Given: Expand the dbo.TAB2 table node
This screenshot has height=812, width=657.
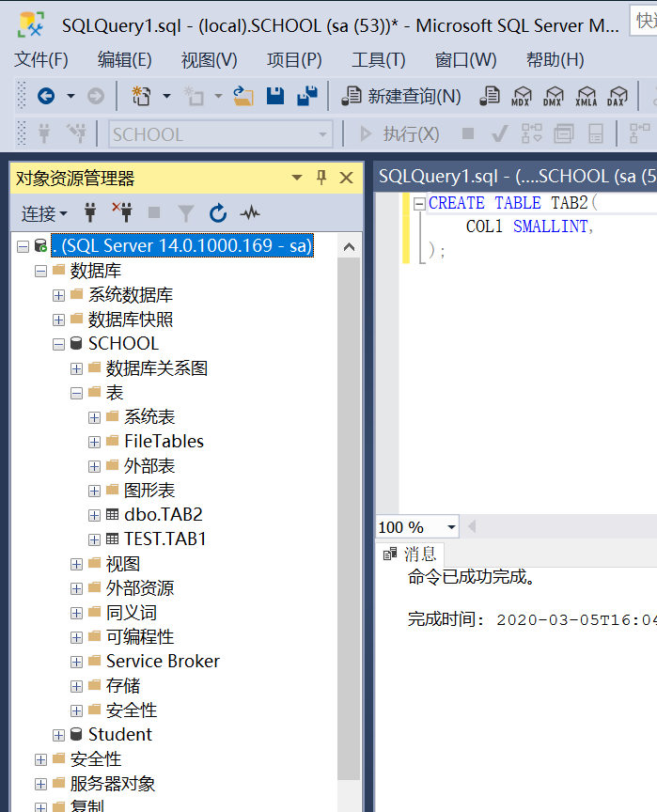Looking at the screenshot, I should (94, 515).
